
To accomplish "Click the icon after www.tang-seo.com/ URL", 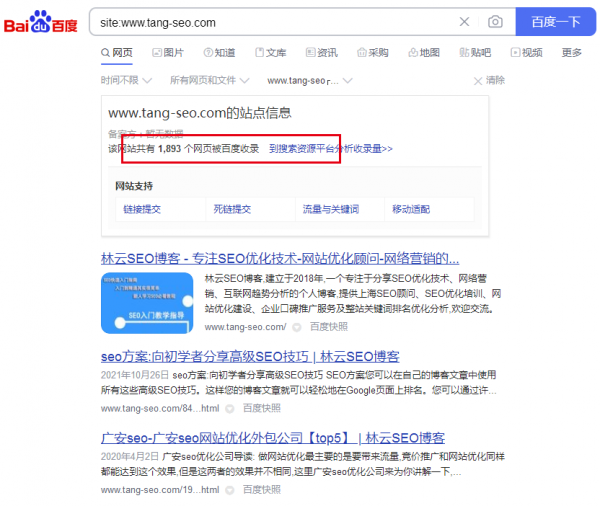I will (x=297, y=327).
